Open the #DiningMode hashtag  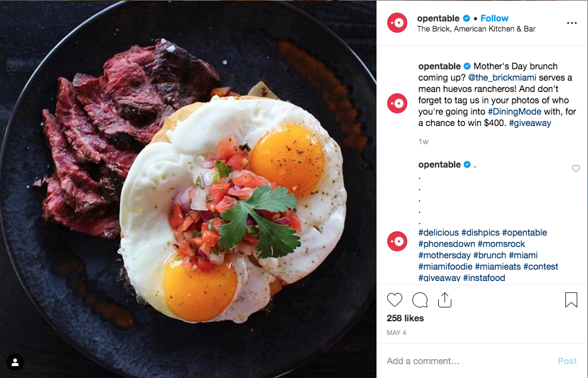click(514, 112)
